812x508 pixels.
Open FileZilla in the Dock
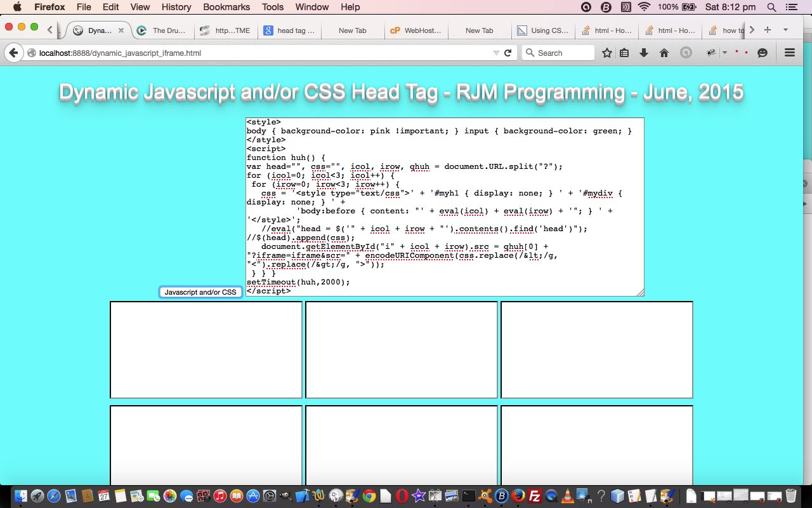tap(535, 496)
